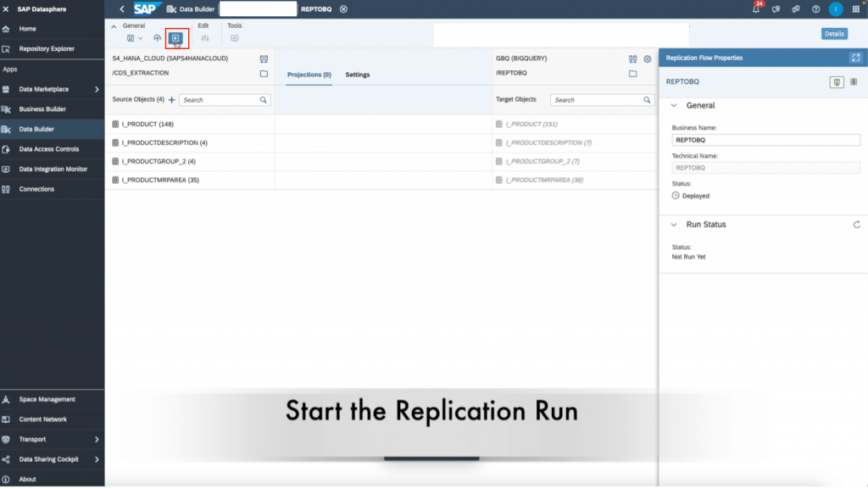Open notifications bell
Viewport: 868px width, 489px height.
point(755,8)
